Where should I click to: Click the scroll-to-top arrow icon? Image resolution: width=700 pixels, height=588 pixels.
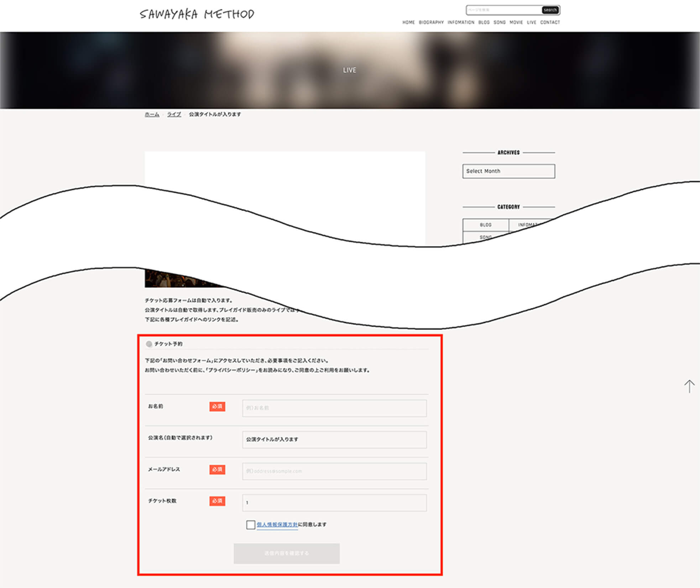[x=689, y=386]
